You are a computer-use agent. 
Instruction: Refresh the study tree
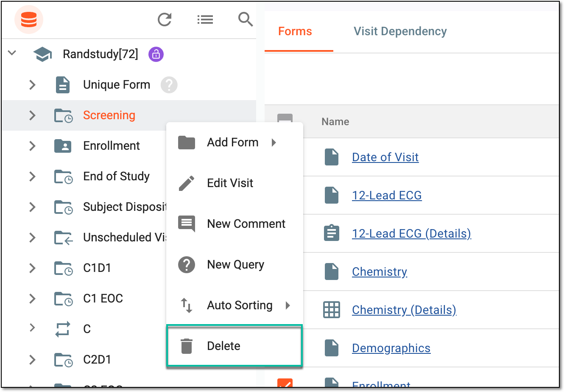point(165,20)
